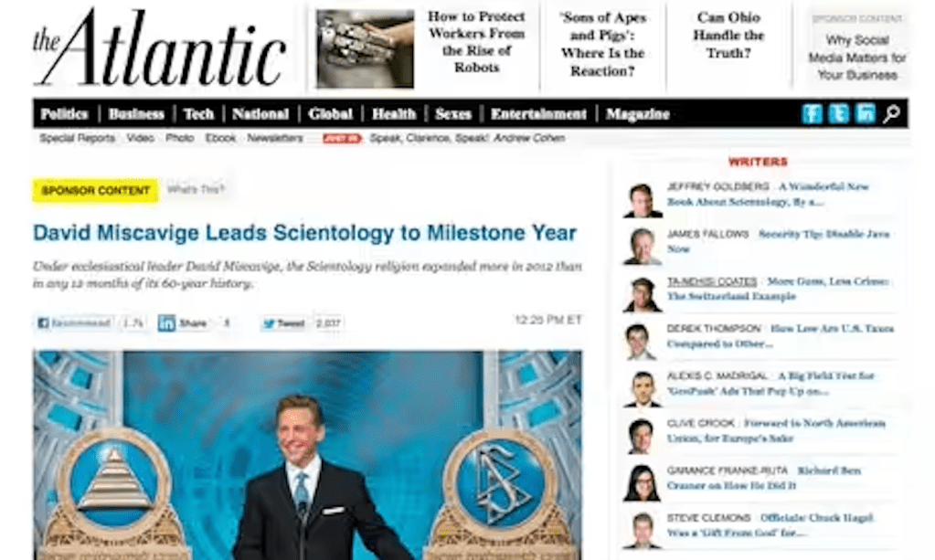
Task: Click the Facebook Recommend button
Action: [x=74, y=322]
